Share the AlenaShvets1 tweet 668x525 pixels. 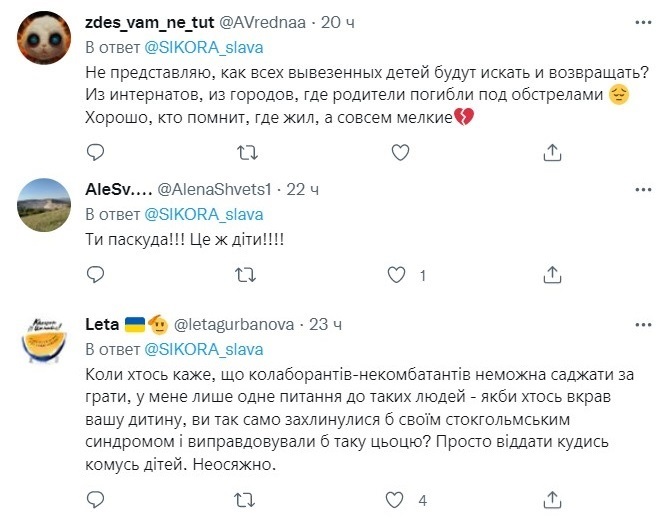(x=552, y=274)
